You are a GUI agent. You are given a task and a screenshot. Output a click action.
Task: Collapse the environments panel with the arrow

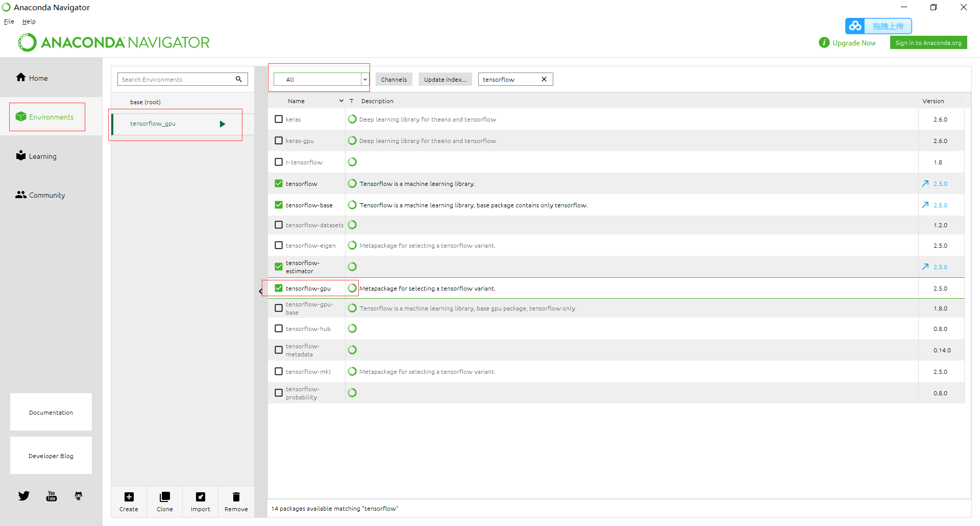pos(261,291)
